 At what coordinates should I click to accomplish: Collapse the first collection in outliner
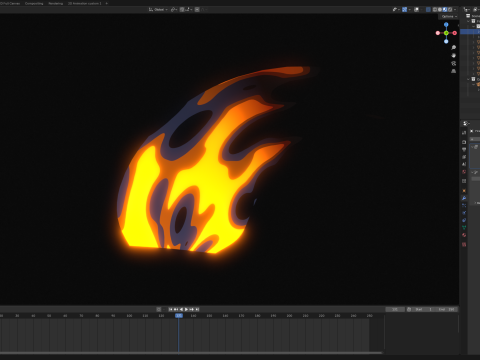tap(468, 21)
